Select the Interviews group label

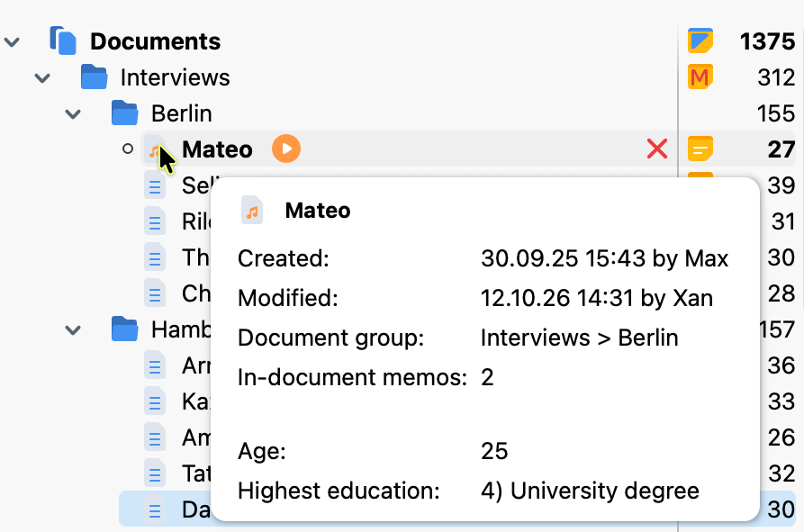[x=175, y=78]
